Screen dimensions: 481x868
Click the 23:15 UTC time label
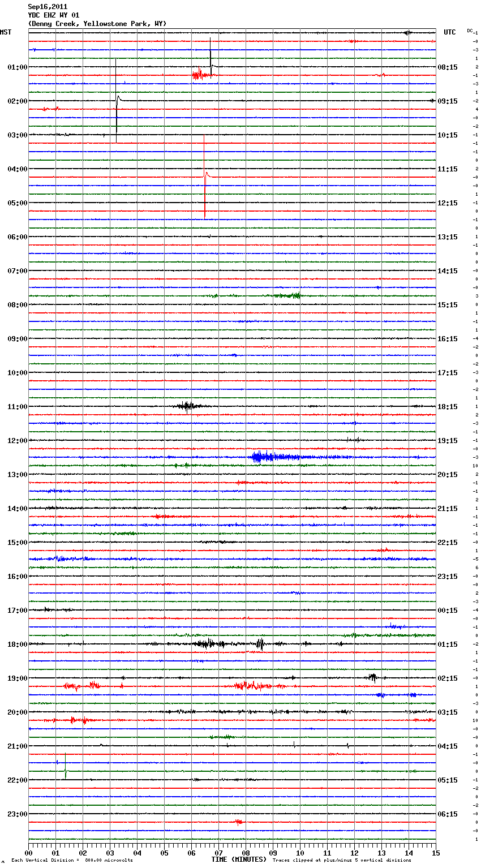(448, 577)
